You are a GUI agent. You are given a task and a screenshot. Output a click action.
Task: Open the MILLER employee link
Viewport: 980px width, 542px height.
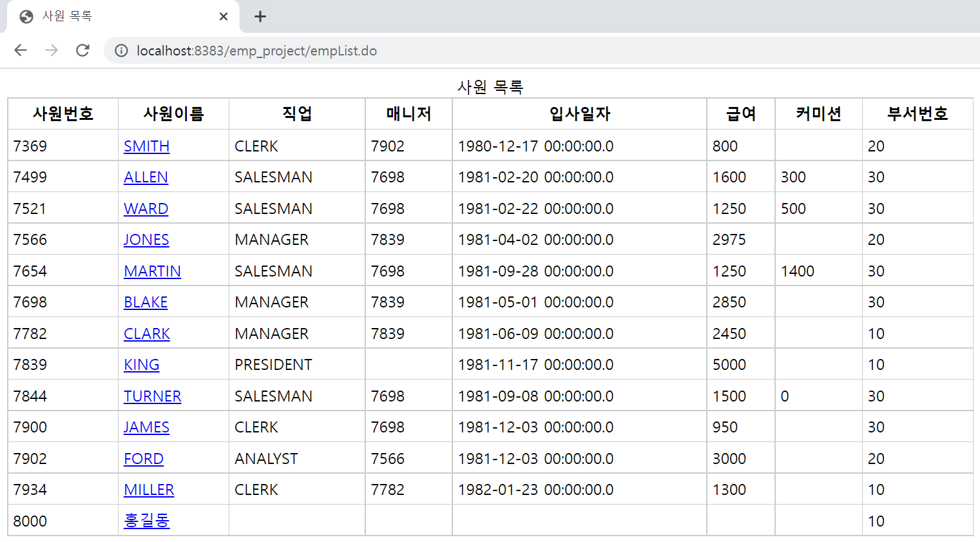pos(149,489)
